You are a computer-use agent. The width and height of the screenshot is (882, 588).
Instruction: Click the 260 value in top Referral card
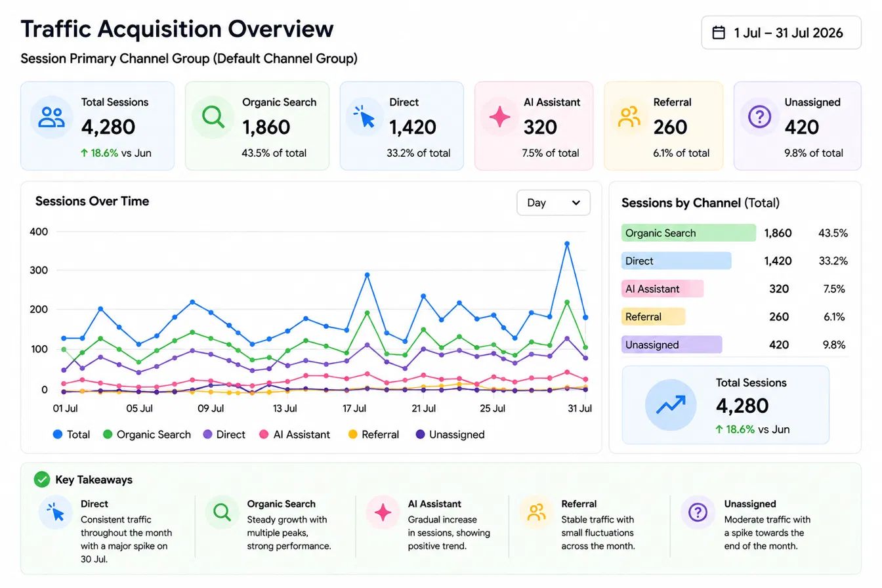coord(670,127)
